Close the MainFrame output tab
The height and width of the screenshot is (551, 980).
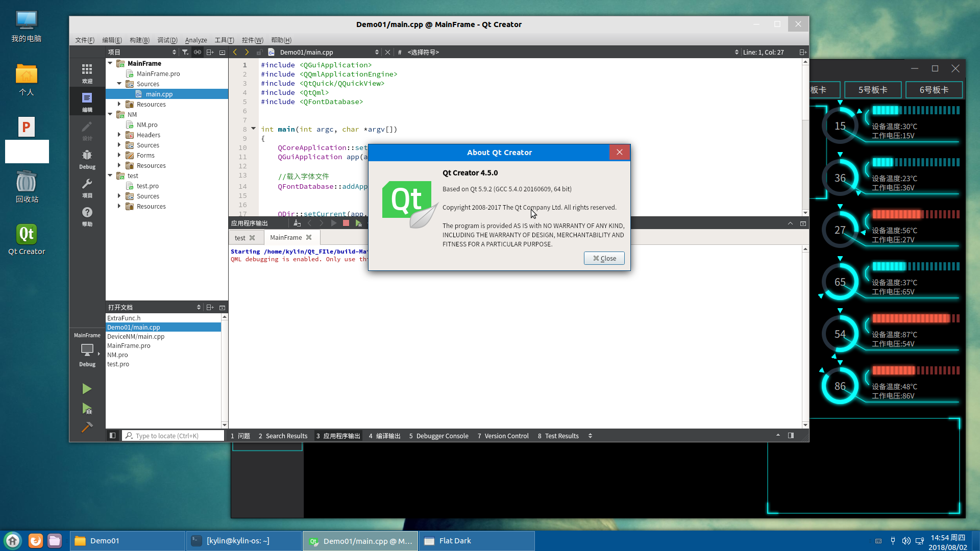(x=309, y=237)
